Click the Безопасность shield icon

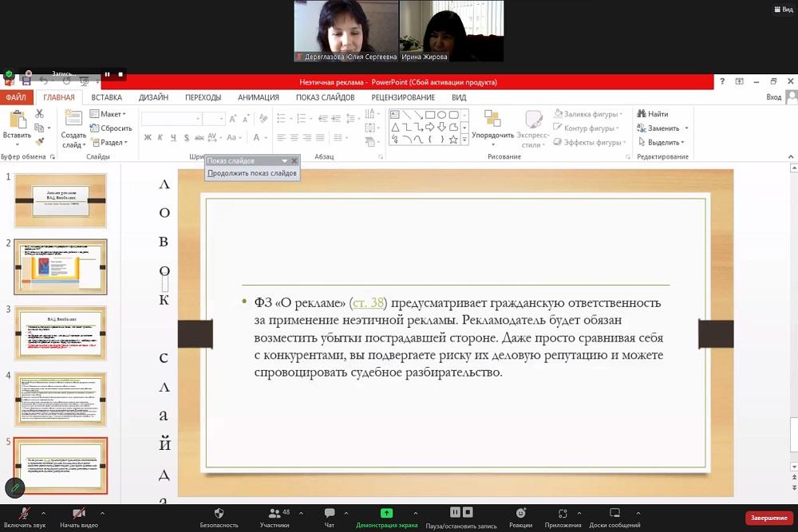click(219, 513)
